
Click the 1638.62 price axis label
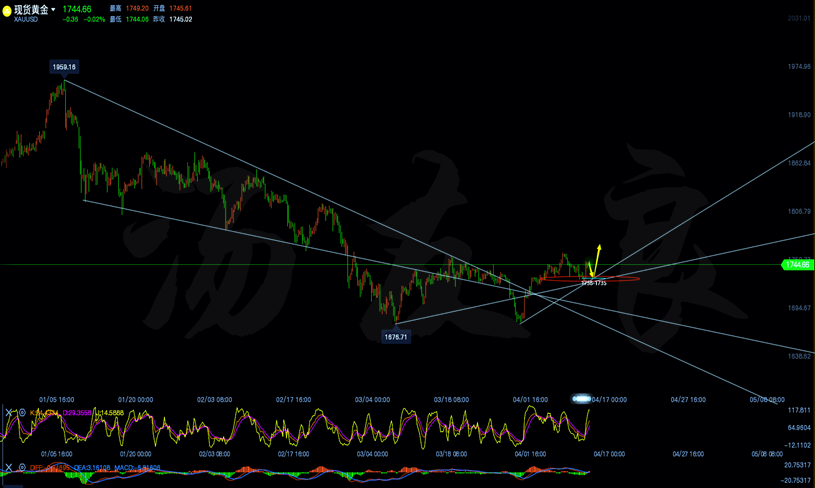click(x=799, y=357)
